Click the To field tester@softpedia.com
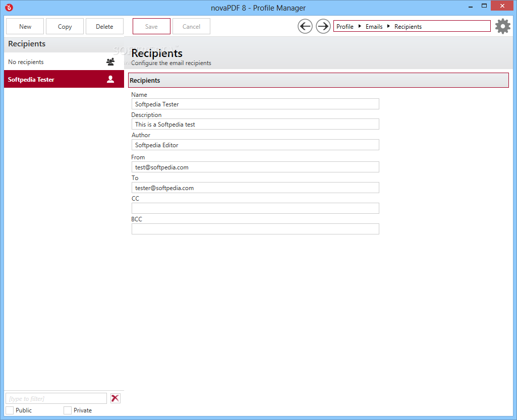Screen dimensions: 517x420 point(255,188)
